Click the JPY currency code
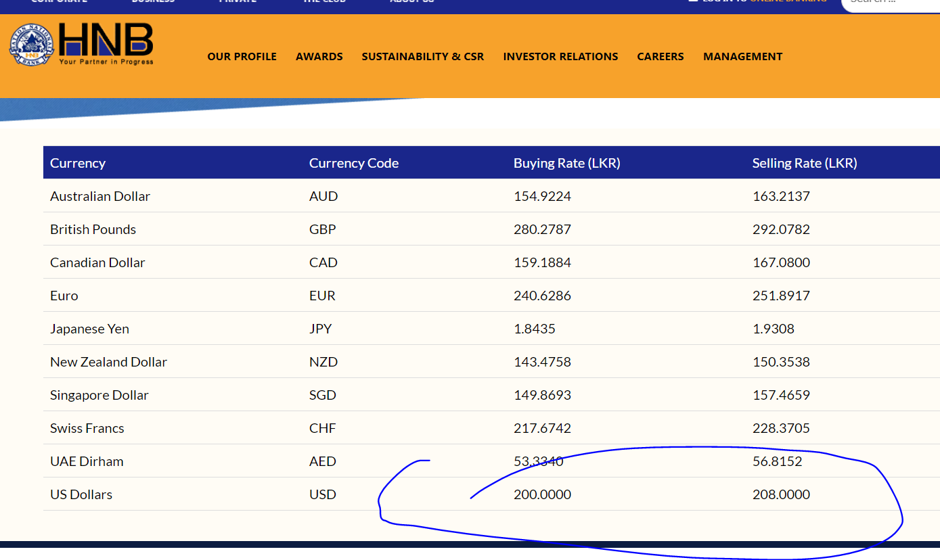 pos(321,329)
